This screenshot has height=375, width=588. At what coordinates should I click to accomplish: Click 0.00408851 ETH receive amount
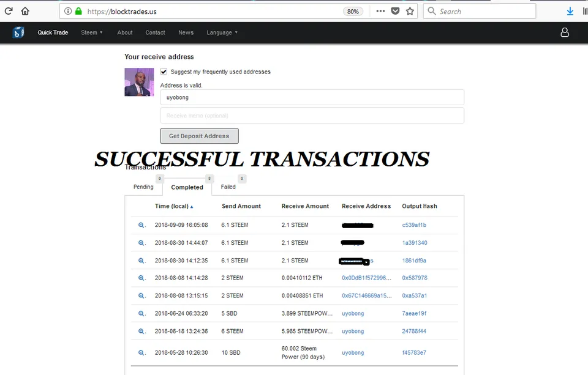[x=302, y=295]
